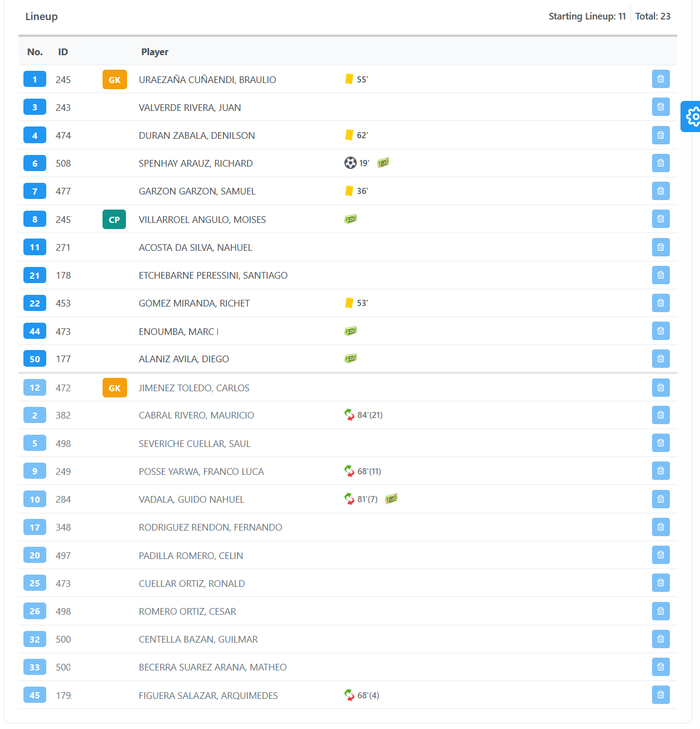Image resolution: width=700 pixels, height=729 pixels.
Task: Click the money icon for ALANIZ AVILA
Action: coord(351,358)
